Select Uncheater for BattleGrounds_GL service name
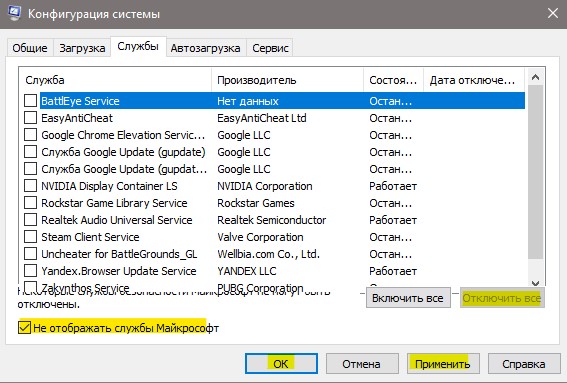Screen dimensions: 567x383 [x=119, y=254]
